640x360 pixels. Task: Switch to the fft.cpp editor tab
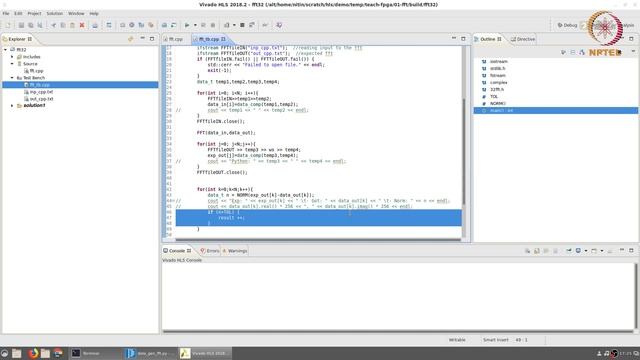pyautogui.click(x=173, y=39)
